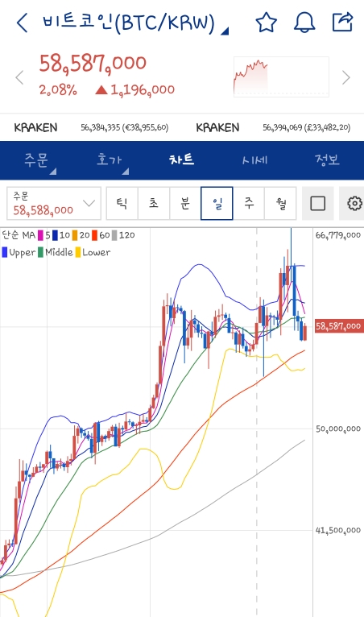The width and height of the screenshot is (364, 617).
Task: Select the 차트 tab
Action: click(182, 159)
